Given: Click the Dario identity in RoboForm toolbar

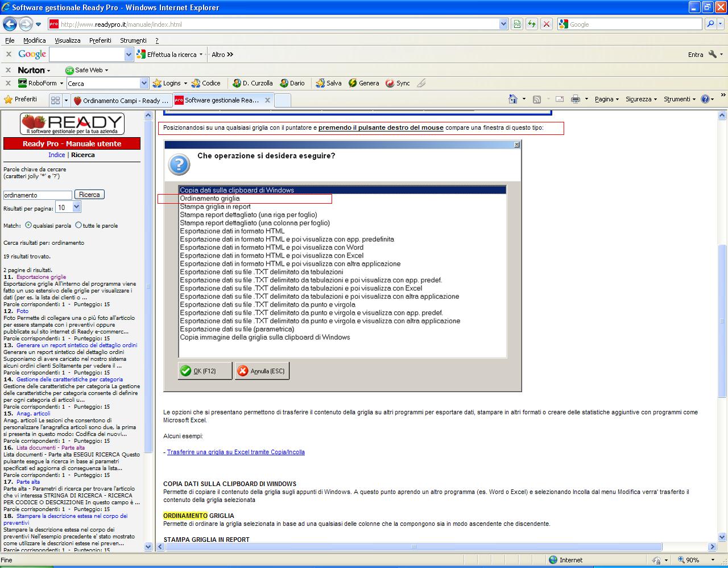Looking at the screenshot, I should coord(292,83).
